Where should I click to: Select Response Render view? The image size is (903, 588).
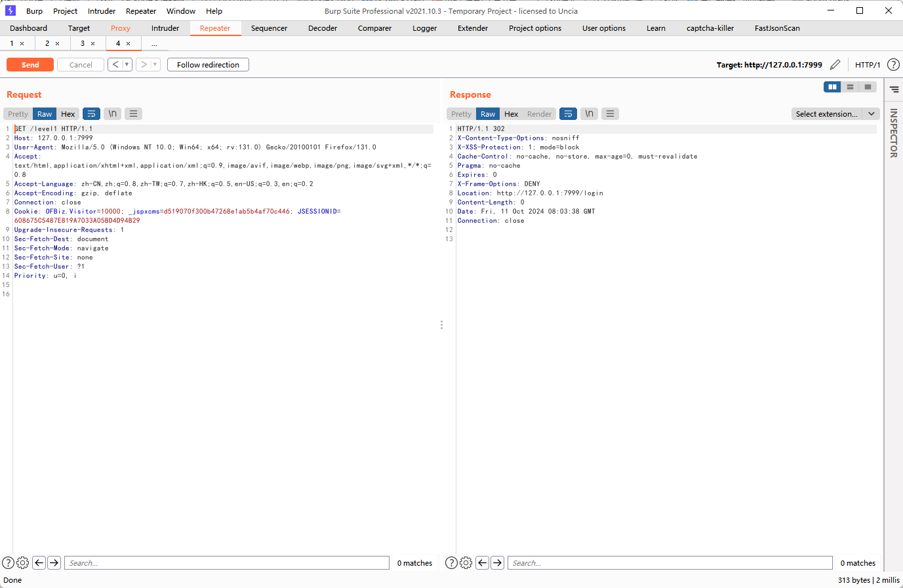(540, 114)
